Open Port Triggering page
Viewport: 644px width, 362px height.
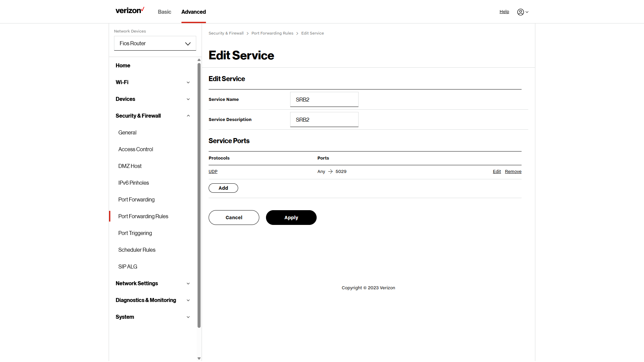(135, 233)
